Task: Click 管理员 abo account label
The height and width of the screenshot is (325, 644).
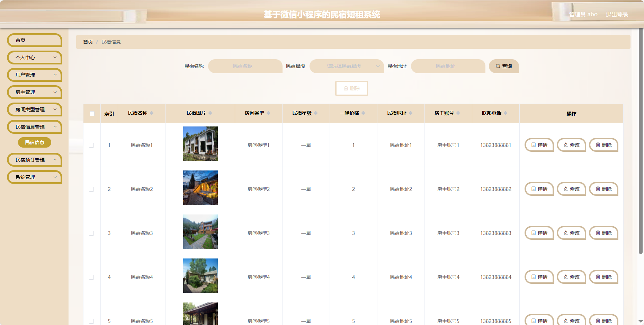Action: pos(583,15)
